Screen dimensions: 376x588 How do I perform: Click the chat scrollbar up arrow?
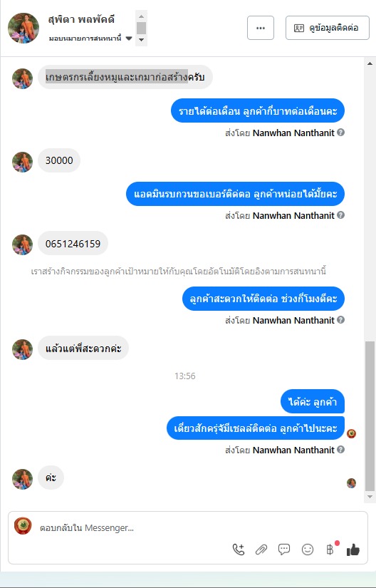coord(370,63)
